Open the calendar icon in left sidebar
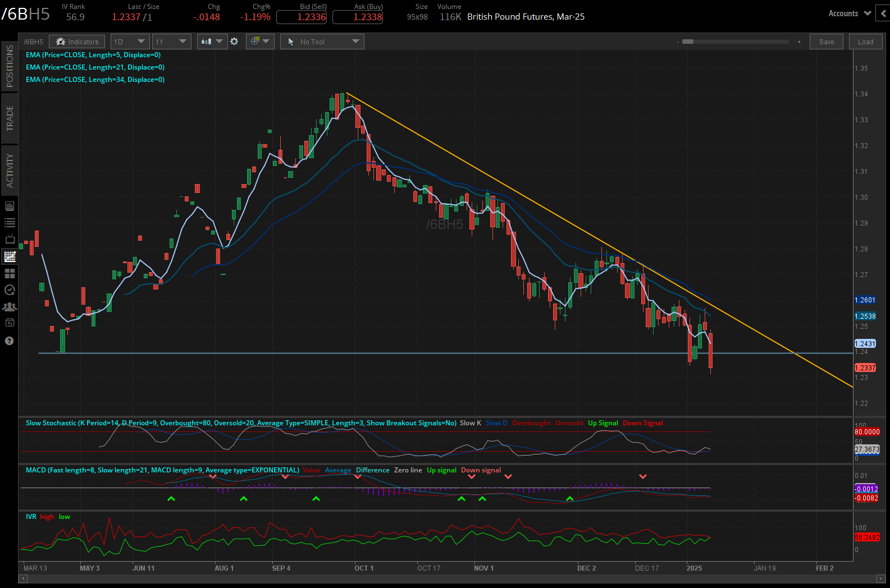Screen dimensions: 890x588 click(10, 323)
